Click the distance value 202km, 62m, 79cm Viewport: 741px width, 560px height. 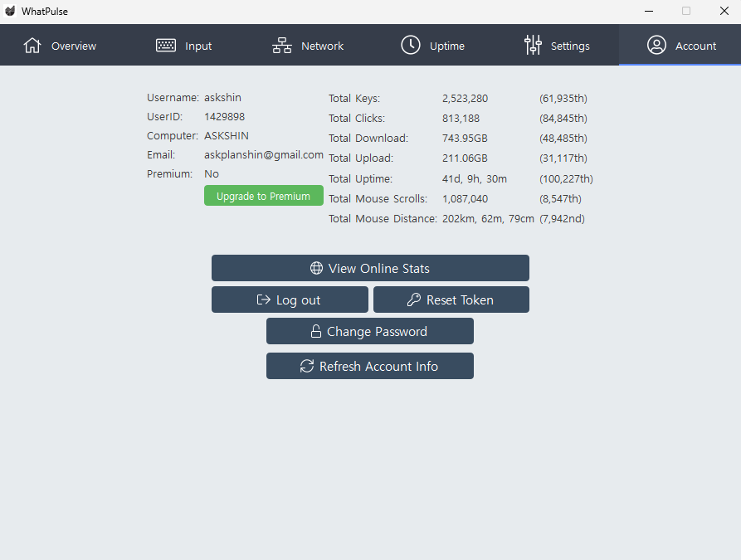tap(488, 218)
